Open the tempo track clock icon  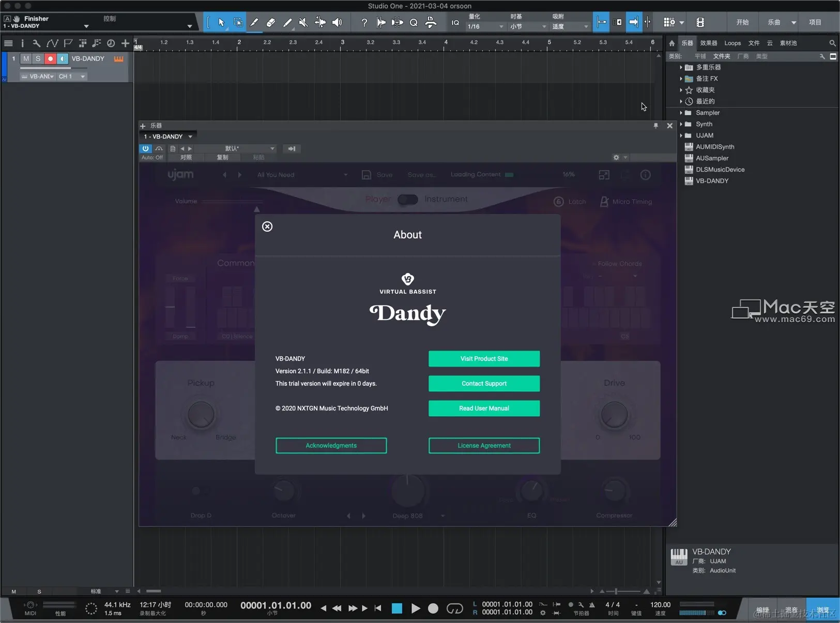(x=111, y=43)
